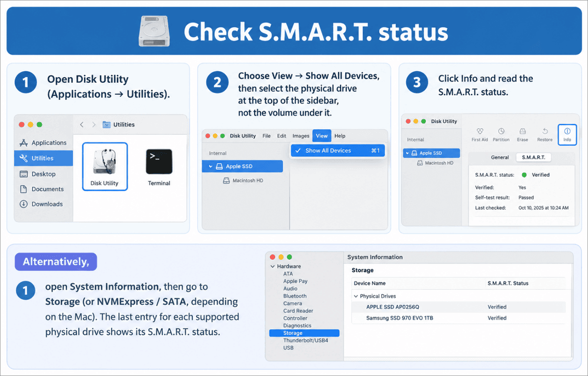Screen dimensions: 588x376
Task: Click the Alternatively, label
Action: pyautogui.click(x=56, y=262)
